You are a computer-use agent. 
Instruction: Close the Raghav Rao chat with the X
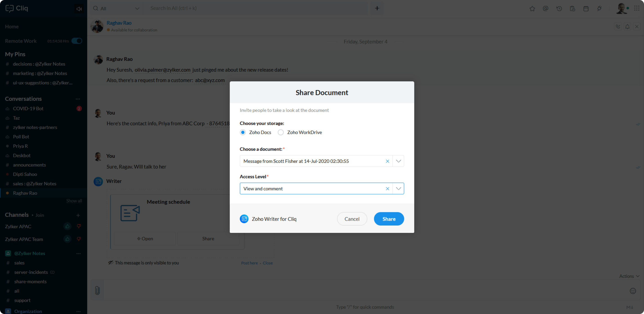(637, 27)
